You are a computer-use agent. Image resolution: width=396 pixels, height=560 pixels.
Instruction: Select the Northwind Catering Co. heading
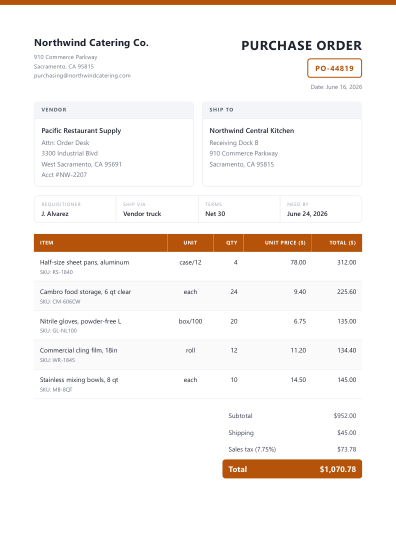[91, 42]
